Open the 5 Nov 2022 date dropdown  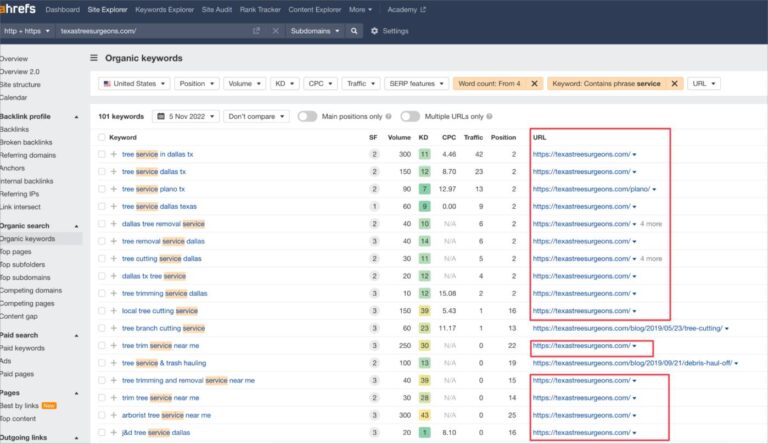click(186, 116)
